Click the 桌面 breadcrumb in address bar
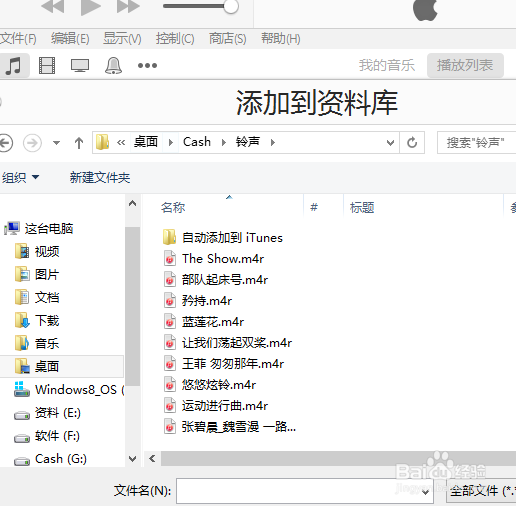516x506 pixels. tap(146, 142)
